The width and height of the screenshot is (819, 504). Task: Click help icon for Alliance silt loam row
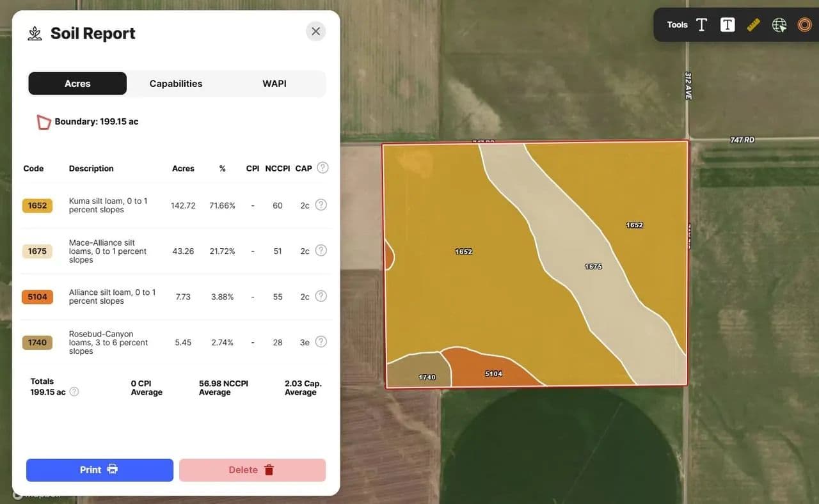click(321, 296)
